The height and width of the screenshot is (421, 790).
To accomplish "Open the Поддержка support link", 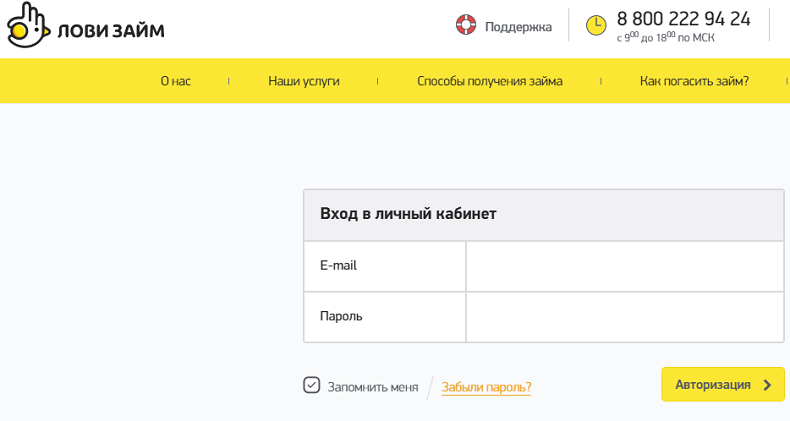I will coord(518,27).
